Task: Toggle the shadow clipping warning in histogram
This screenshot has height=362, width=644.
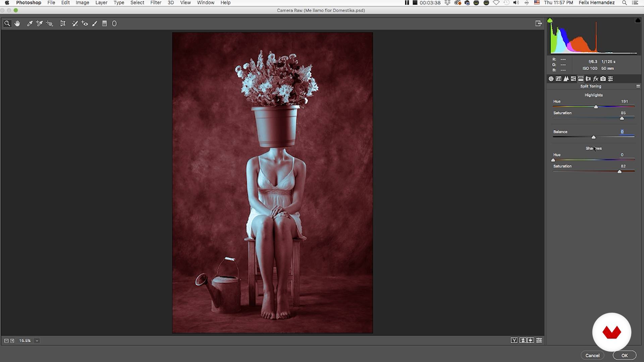Action: 550,21
